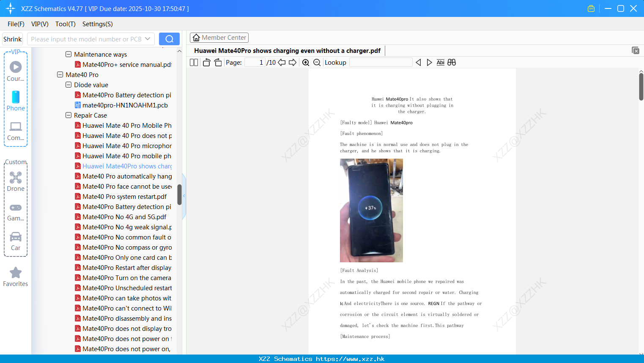Open the Settings(S) menu
Image resolution: width=644 pixels, height=363 pixels.
[x=98, y=24]
